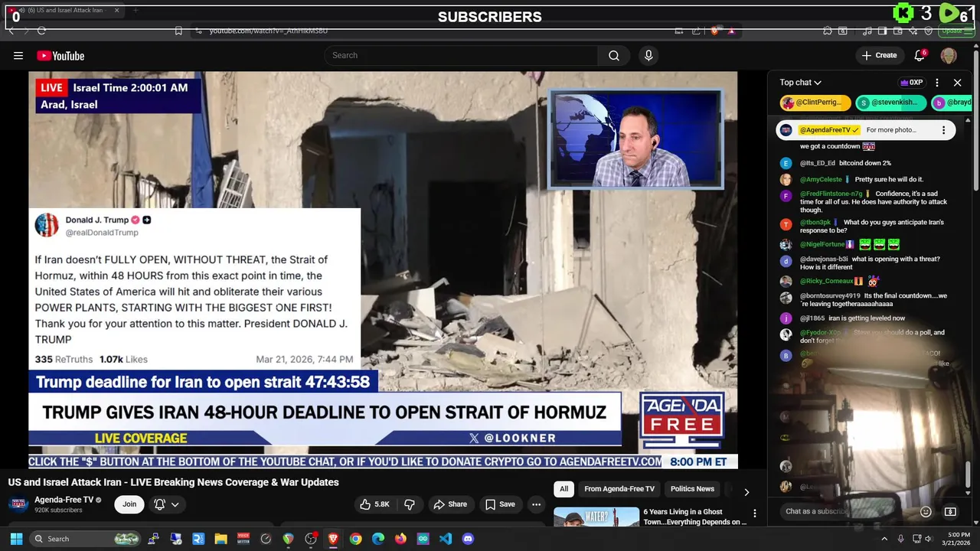Expand notification preferences chevron beside bell
The image size is (980, 551).
[175, 504]
